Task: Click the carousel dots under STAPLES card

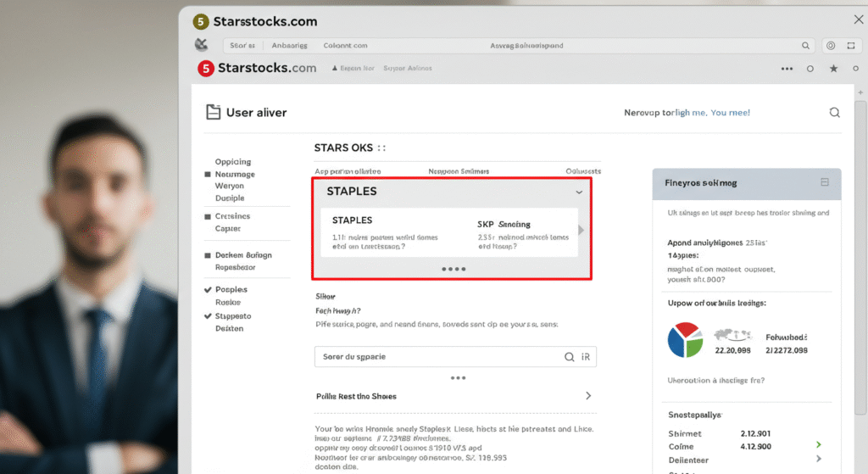Action: coord(453,269)
